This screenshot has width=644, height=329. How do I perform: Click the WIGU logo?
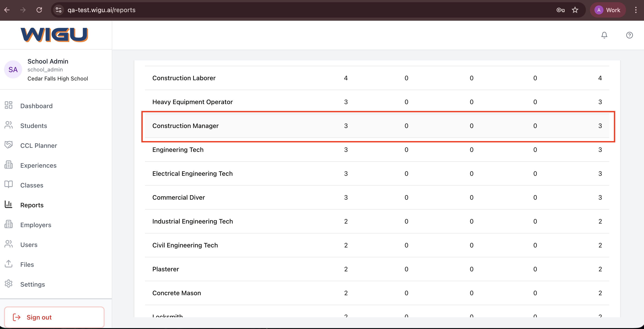pos(54,35)
